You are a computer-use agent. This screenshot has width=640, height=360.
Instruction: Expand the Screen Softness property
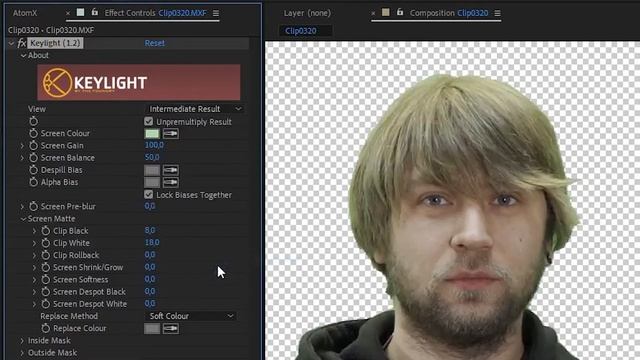pos(35,280)
